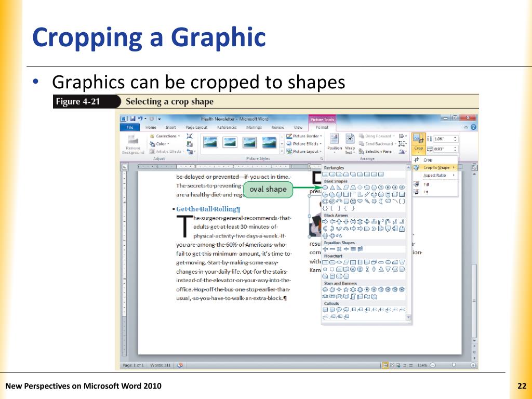Switch to Draft view
Image resolution: width=532 pixels, height=399 pixels.
click(x=410, y=365)
